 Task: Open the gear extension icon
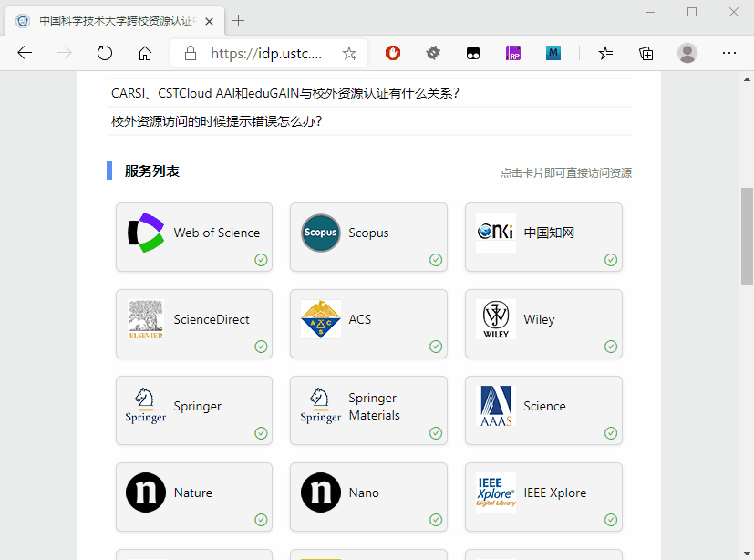pyautogui.click(x=433, y=53)
